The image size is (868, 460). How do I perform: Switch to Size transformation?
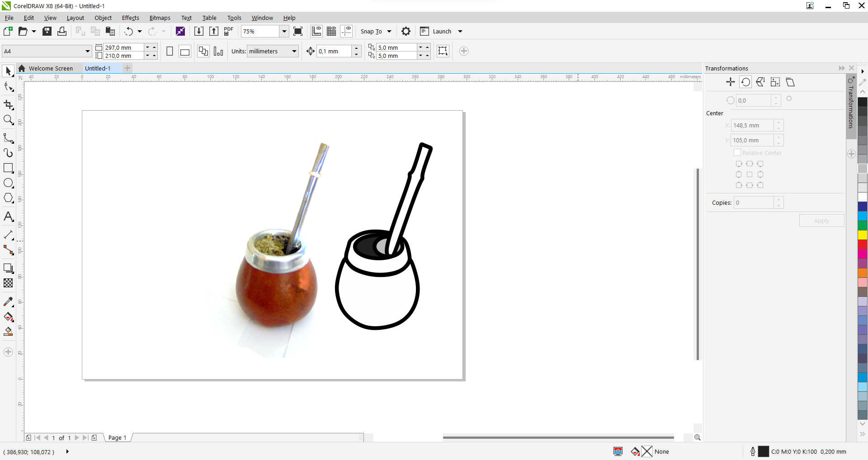pos(775,82)
